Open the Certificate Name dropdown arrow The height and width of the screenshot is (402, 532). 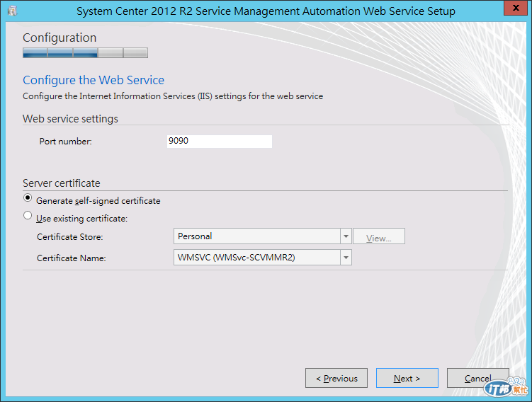(x=346, y=258)
